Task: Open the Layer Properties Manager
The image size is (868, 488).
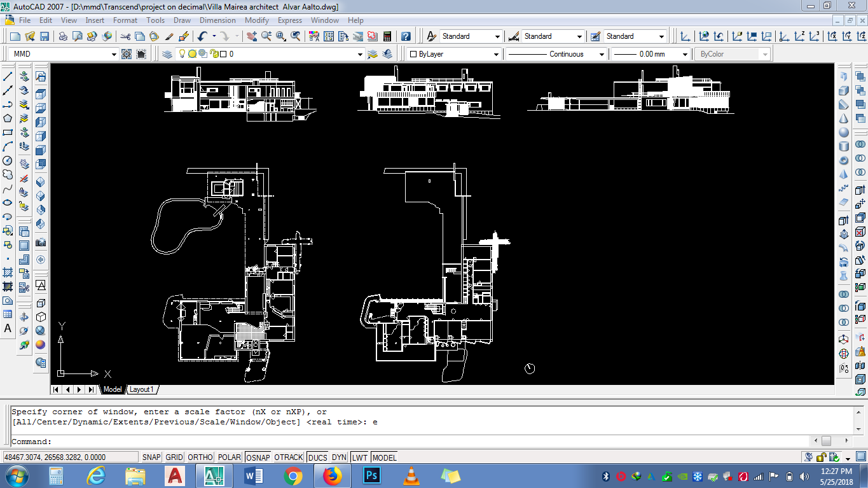Action: coord(167,54)
